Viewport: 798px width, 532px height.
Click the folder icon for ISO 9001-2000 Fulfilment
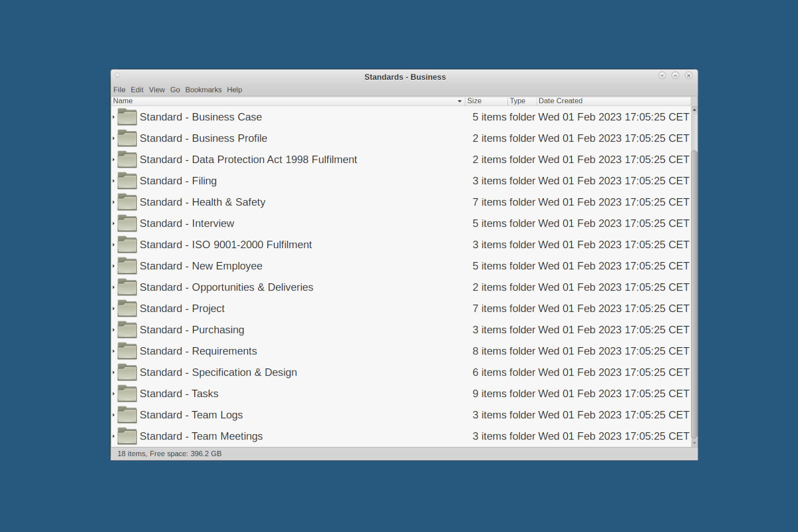pos(127,245)
